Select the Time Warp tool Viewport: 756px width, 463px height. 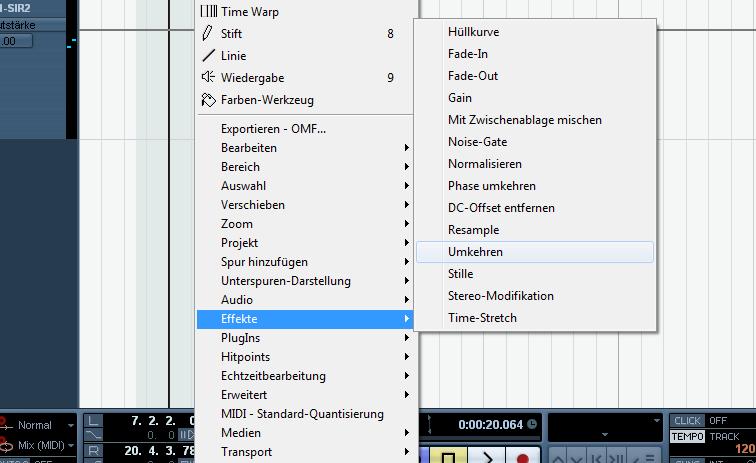(x=307, y=12)
